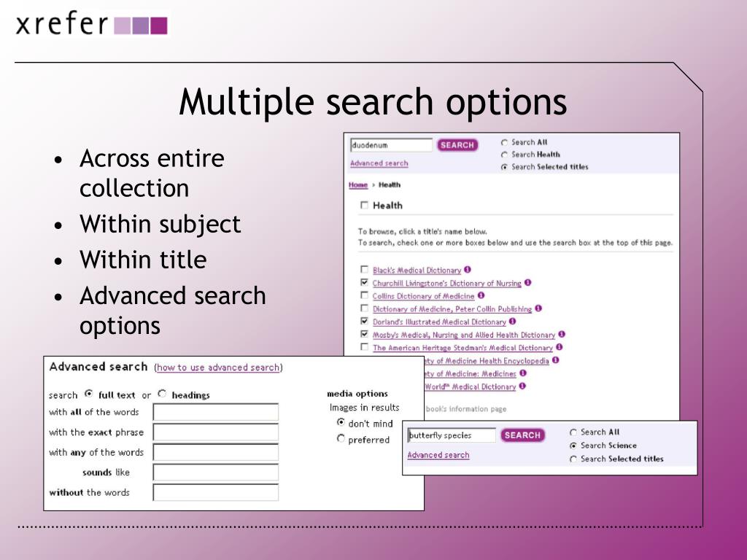747x560 pixels.
Task: Click the with any of the words field
Action: click(216, 452)
